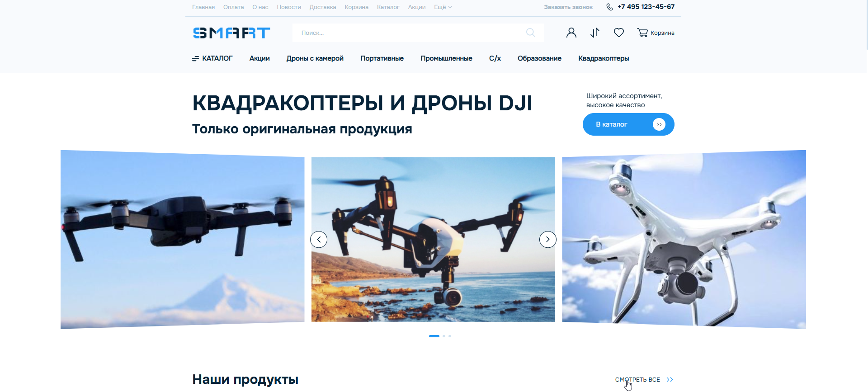Open the КАТАЛОГ hamburger menu

(212, 58)
